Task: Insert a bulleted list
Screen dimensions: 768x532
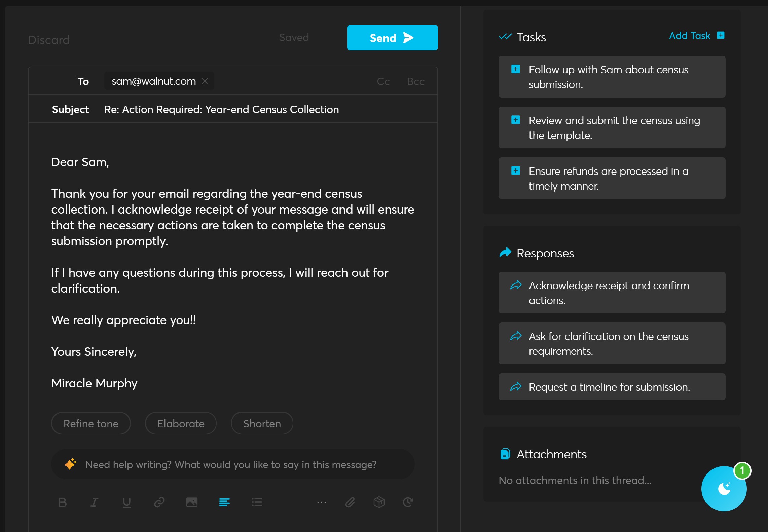Action: tap(257, 502)
